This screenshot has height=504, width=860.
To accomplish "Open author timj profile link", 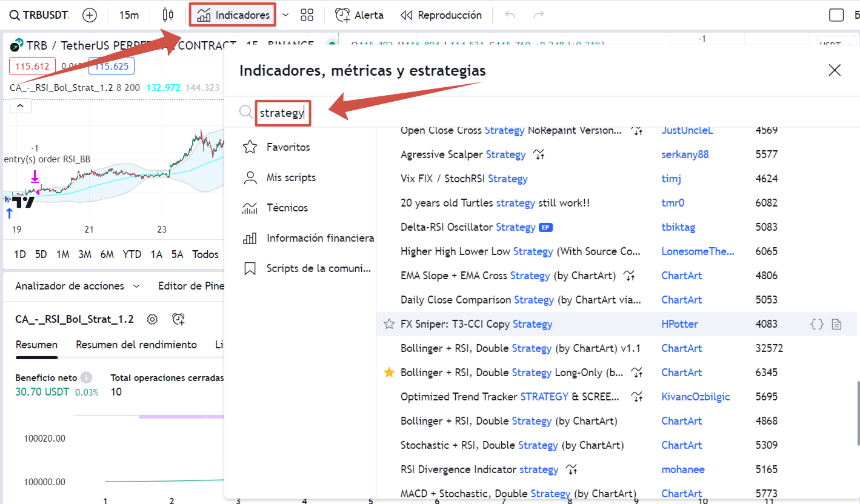I will click(x=672, y=179).
